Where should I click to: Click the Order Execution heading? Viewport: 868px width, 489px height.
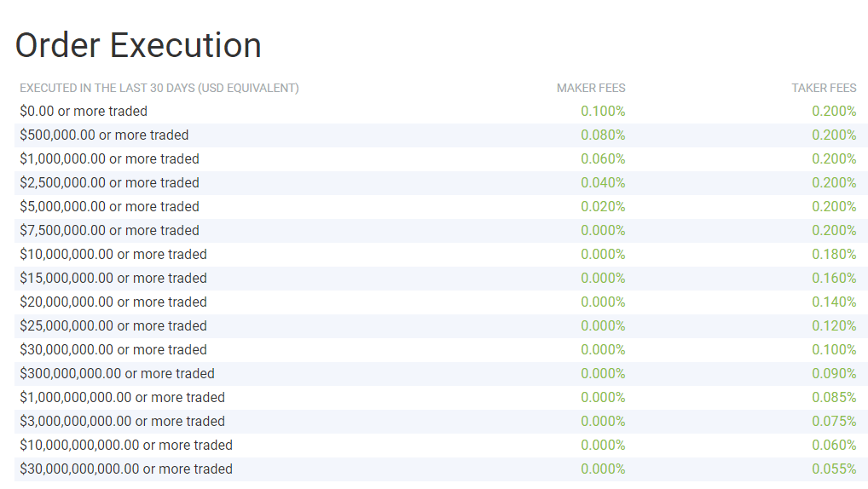click(138, 45)
